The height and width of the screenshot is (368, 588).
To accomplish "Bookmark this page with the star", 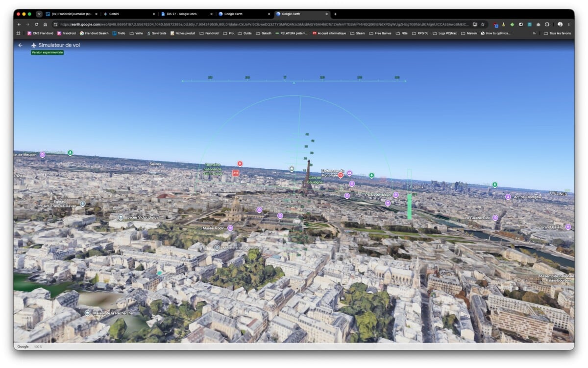I will pos(482,24).
